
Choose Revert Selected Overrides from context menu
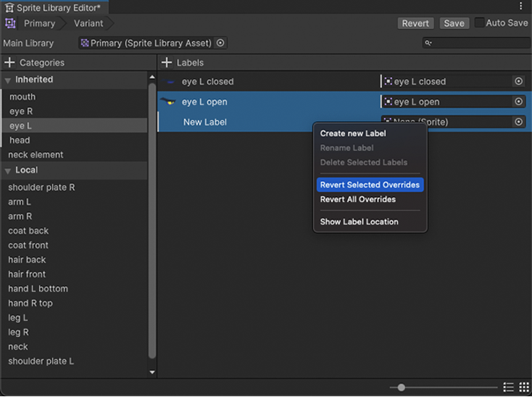click(370, 185)
